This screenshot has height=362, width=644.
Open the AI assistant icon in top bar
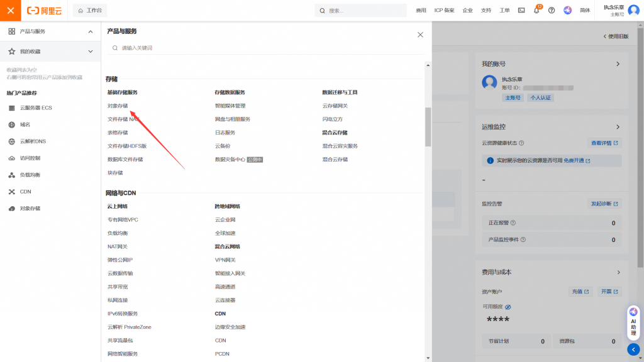point(567,11)
